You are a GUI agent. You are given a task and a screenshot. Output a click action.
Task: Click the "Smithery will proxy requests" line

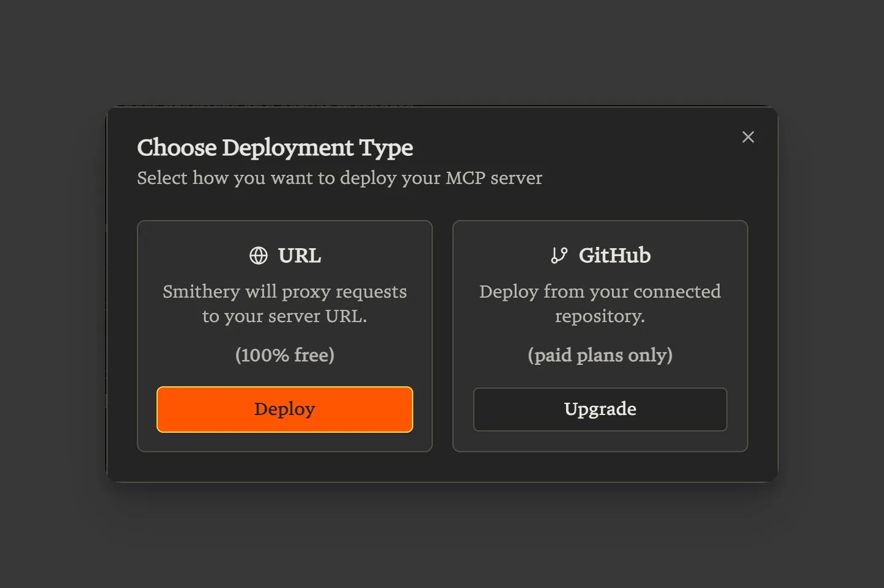click(285, 292)
